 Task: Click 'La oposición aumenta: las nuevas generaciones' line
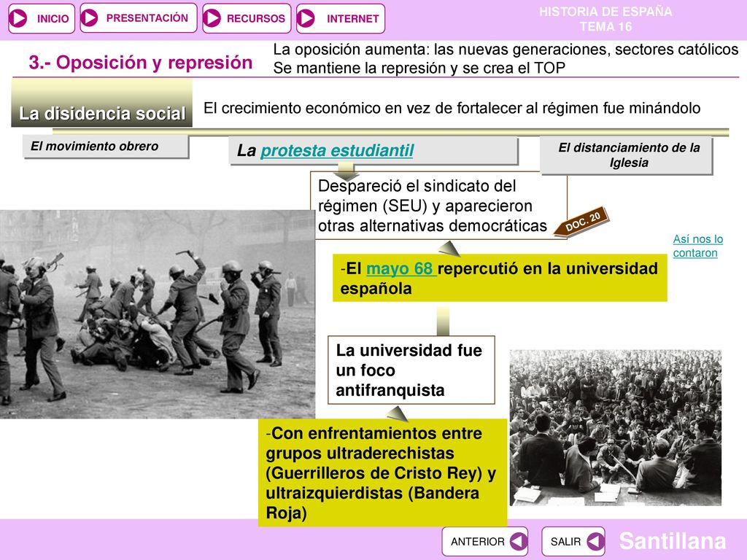(x=506, y=50)
